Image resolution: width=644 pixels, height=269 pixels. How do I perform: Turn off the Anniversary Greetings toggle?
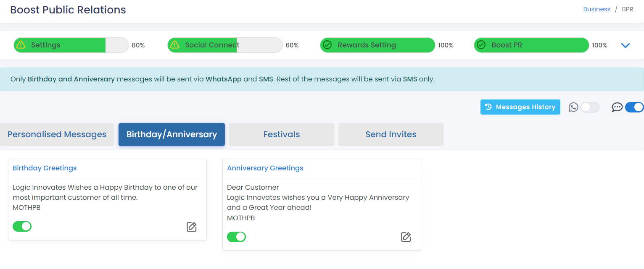[237, 237]
